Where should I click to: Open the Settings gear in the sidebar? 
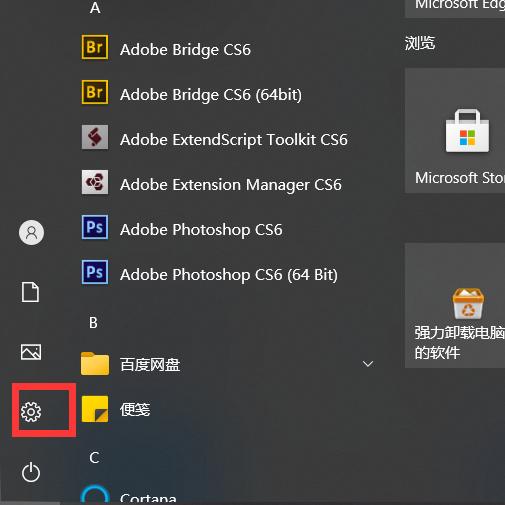[x=31, y=412]
